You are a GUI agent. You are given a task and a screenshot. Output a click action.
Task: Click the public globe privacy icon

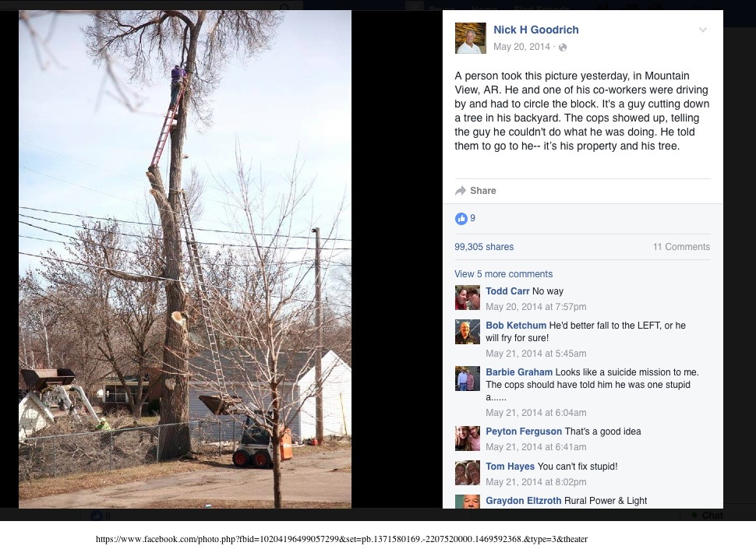coord(563,48)
